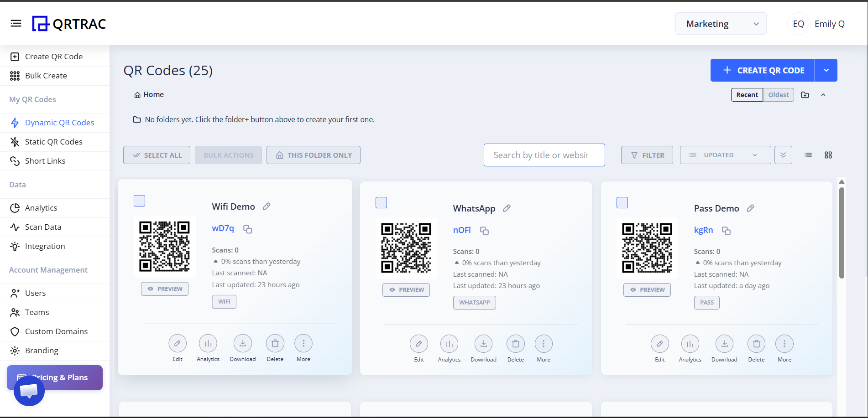Focus the search by title field
This screenshot has height=418, width=868.
pyautogui.click(x=544, y=155)
